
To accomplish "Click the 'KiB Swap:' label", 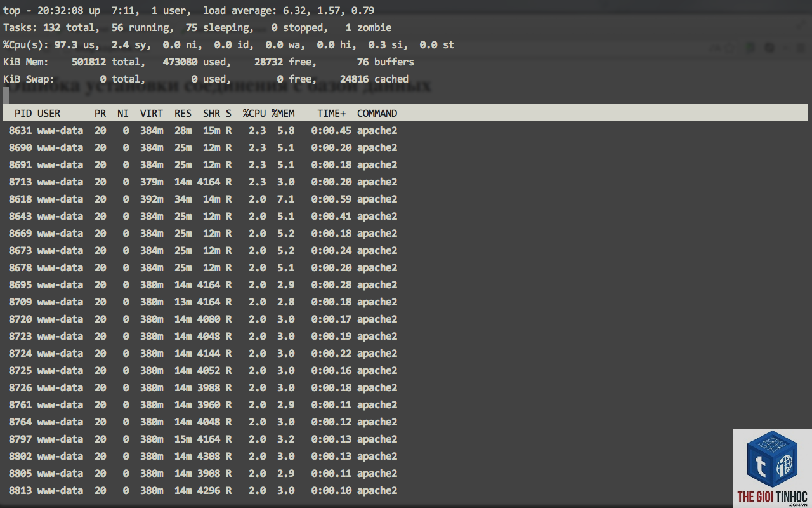I will pos(29,79).
